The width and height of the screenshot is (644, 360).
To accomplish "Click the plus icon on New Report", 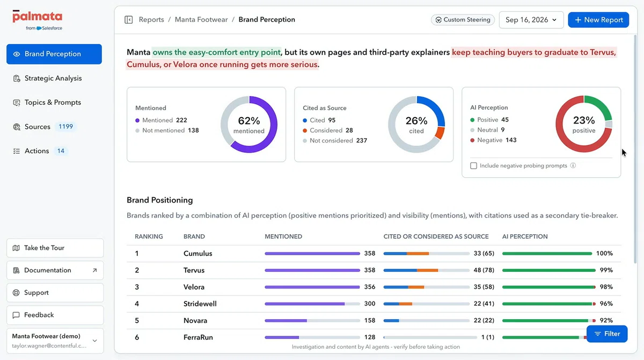I will point(578,20).
